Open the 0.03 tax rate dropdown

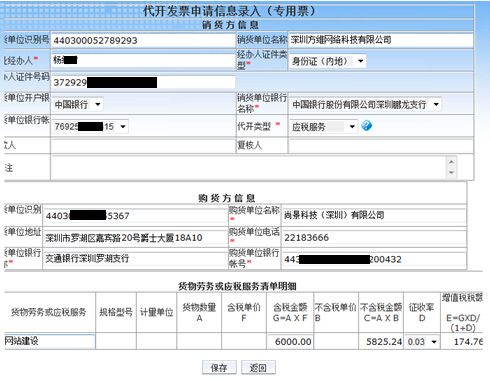pyautogui.click(x=422, y=342)
